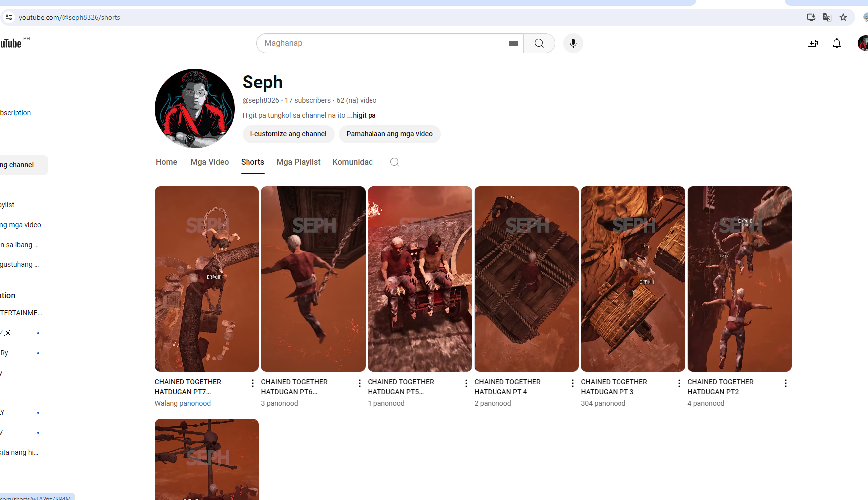Click the I-customize ang channel button

coord(288,134)
